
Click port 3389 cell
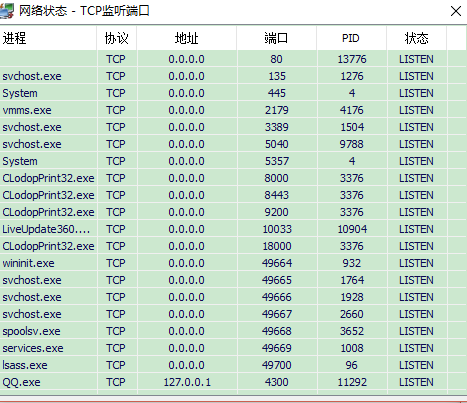tap(277, 127)
